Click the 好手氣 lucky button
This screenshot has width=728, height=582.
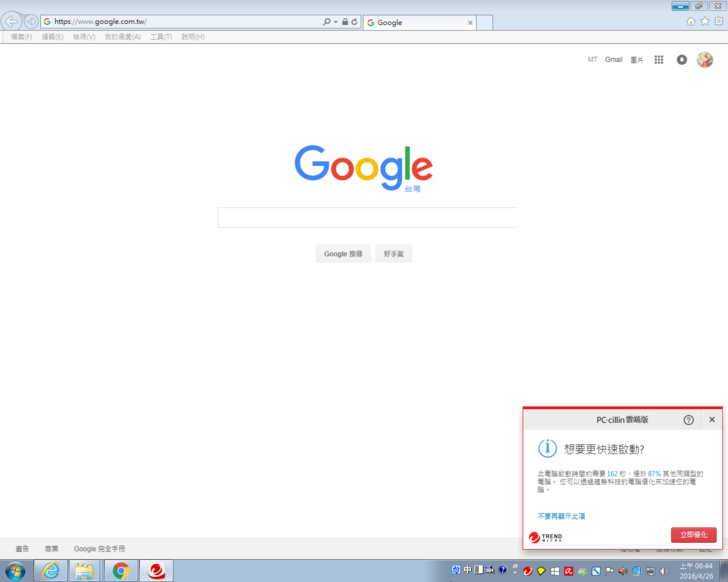click(x=394, y=253)
